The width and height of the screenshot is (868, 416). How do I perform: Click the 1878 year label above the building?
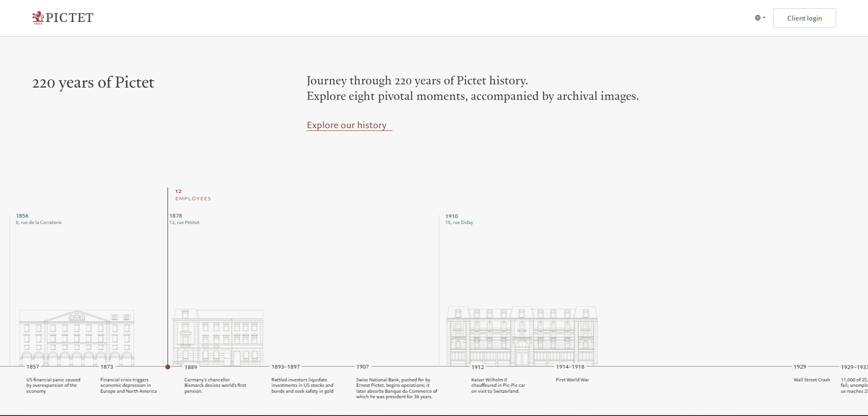(x=176, y=216)
